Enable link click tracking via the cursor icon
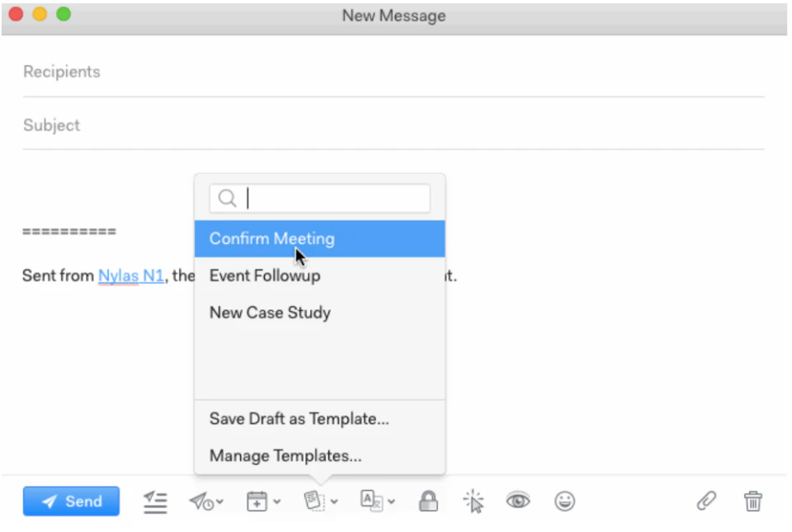The height and width of the screenshot is (532, 792). [474, 501]
